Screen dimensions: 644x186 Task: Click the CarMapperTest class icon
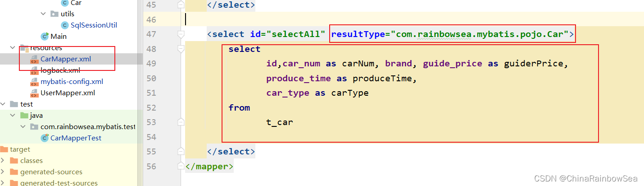[45, 138]
